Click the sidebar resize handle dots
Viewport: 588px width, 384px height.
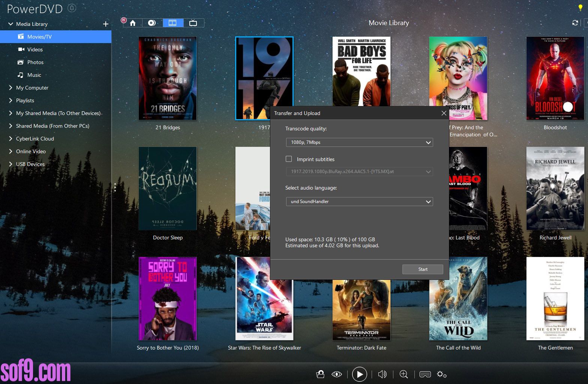tap(115, 187)
